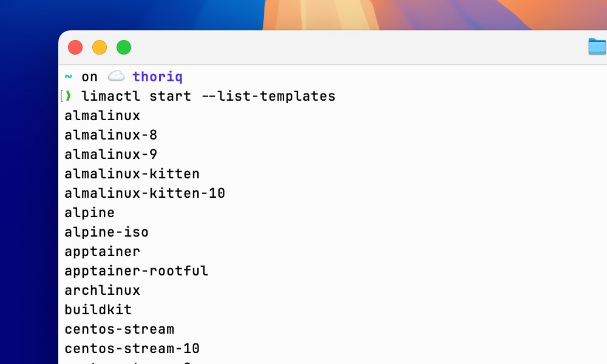Click the green traffic light button

[x=123, y=47]
